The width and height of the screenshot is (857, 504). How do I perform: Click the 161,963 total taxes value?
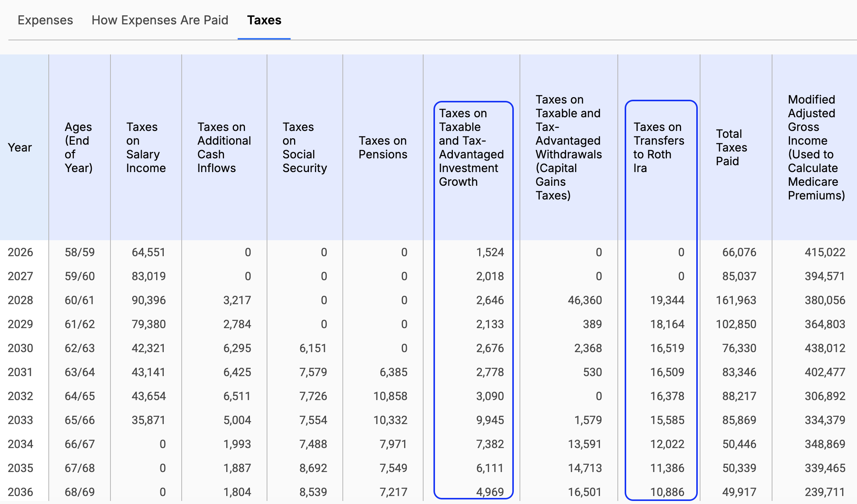735,300
